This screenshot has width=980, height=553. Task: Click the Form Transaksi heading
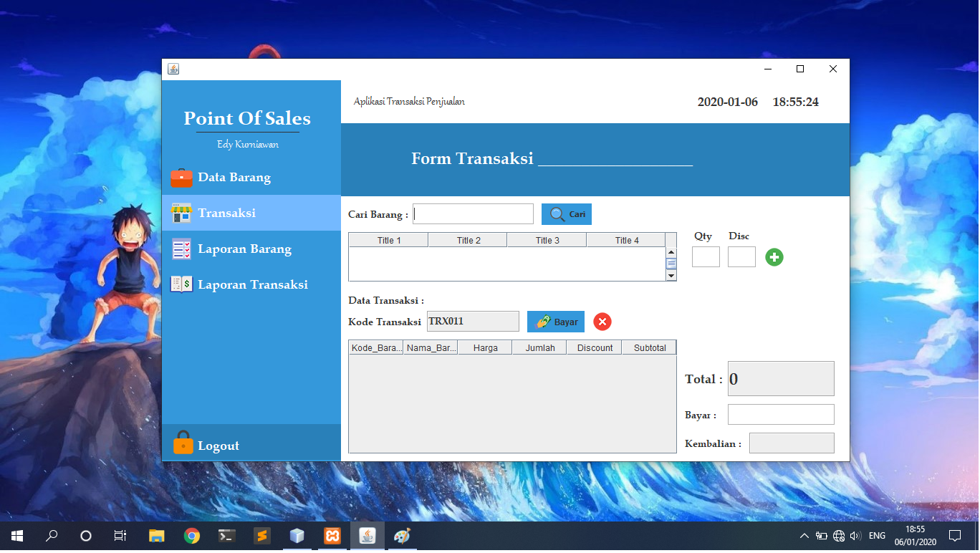click(473, 158)
